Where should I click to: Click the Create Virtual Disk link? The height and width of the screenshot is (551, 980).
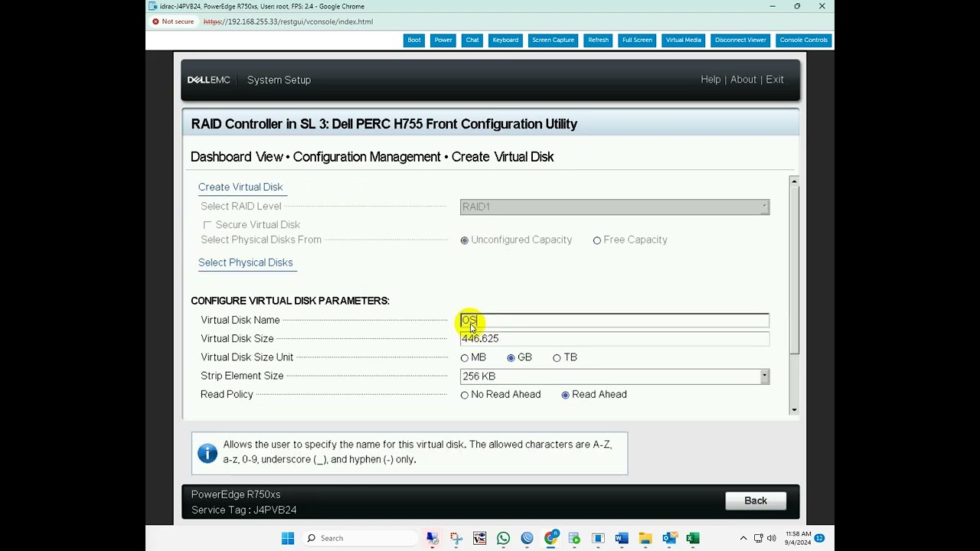240,187
